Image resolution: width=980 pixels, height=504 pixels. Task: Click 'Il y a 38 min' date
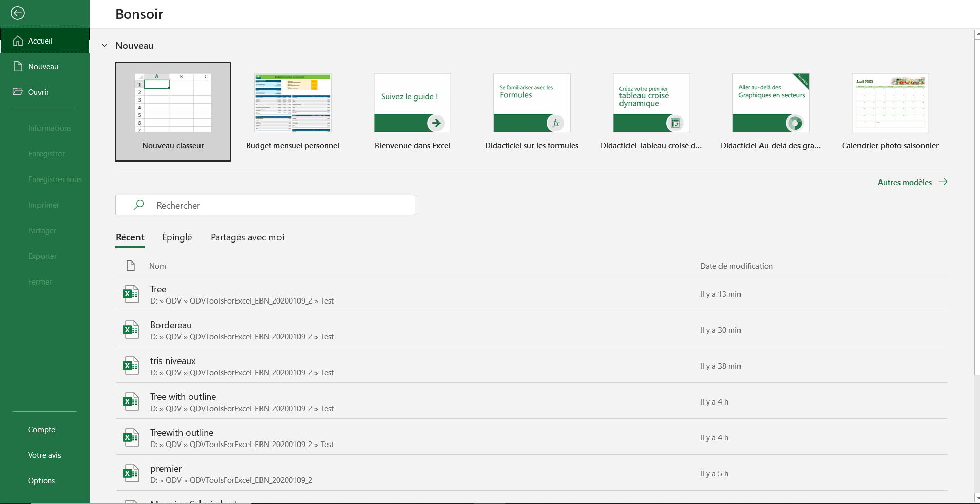(x=720, y=366)
